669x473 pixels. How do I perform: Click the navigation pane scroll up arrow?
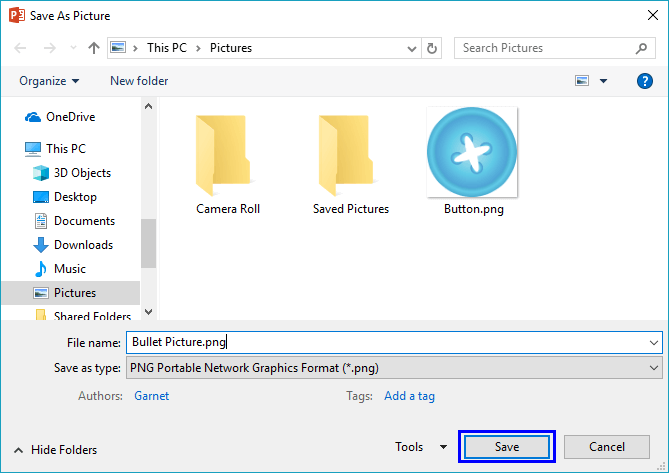[148, 106]
